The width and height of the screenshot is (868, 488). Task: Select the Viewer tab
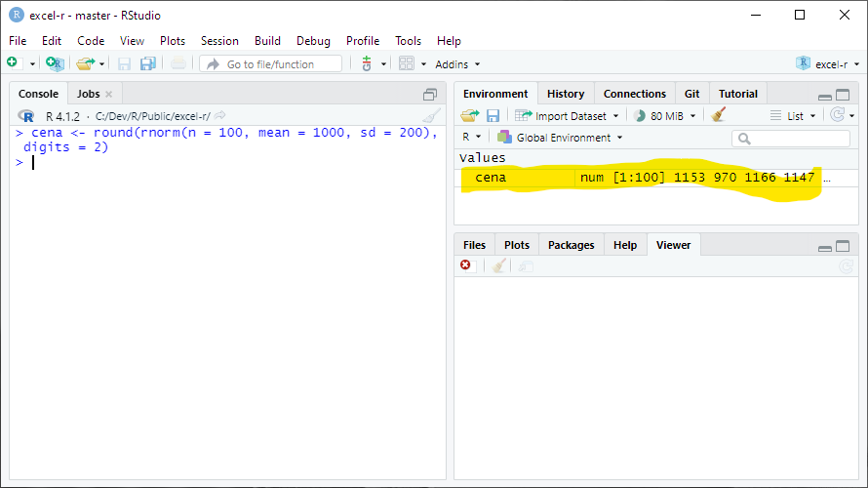click(673, 245)
